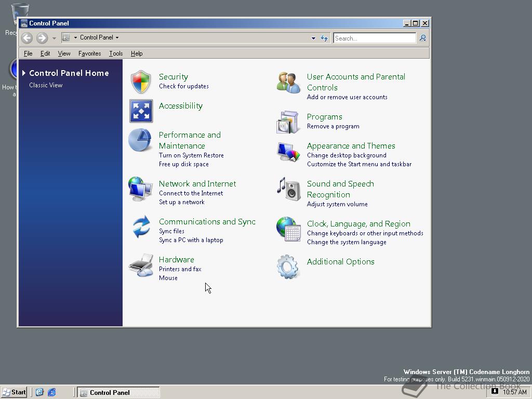Image resolution: width=532 pixels, height=399 pixels.
Task: Click into the Search input box
Action: pyautogui.click(x=375, y=38)
